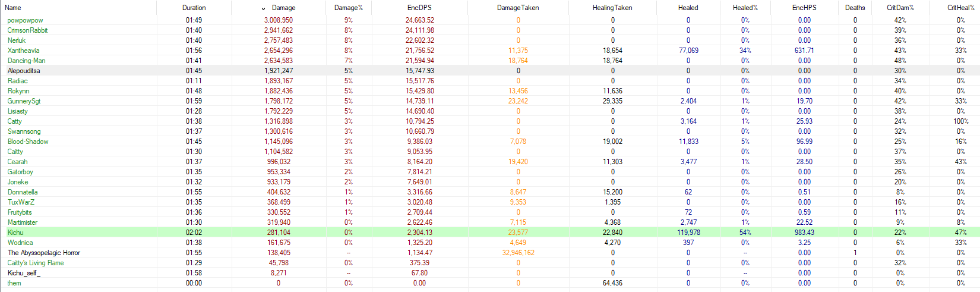Sort by Healed% column
This screenshot has width=980, height=292.
click(745, 8)
